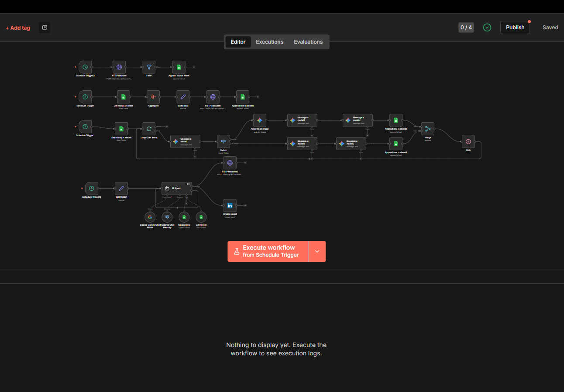Click the Add tag link
This screenshot has height=392, width=564.
coord(18,28)
